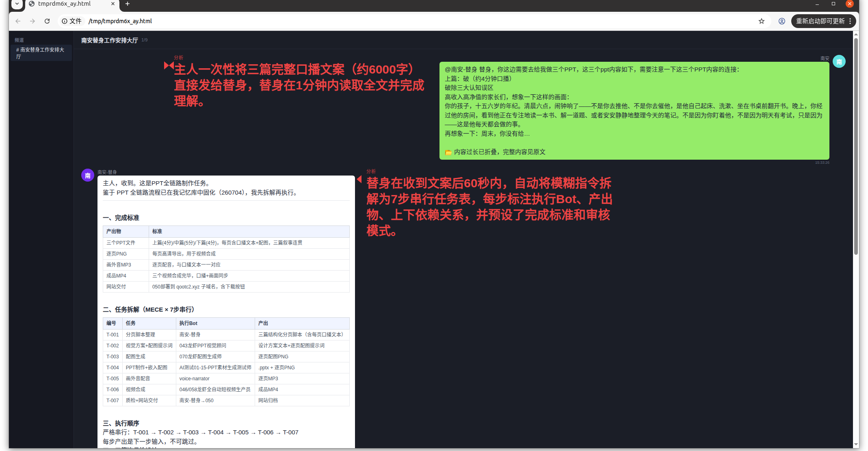Click the 三个PPT文件 table cell
This screenshot has width=868, height=451.
pos(126,243)
